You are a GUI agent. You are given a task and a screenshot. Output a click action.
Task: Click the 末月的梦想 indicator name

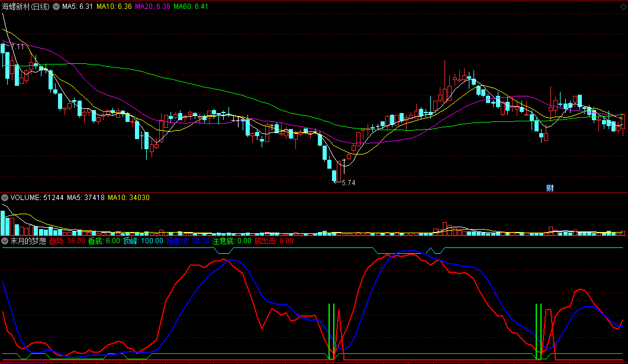point(28,241)
